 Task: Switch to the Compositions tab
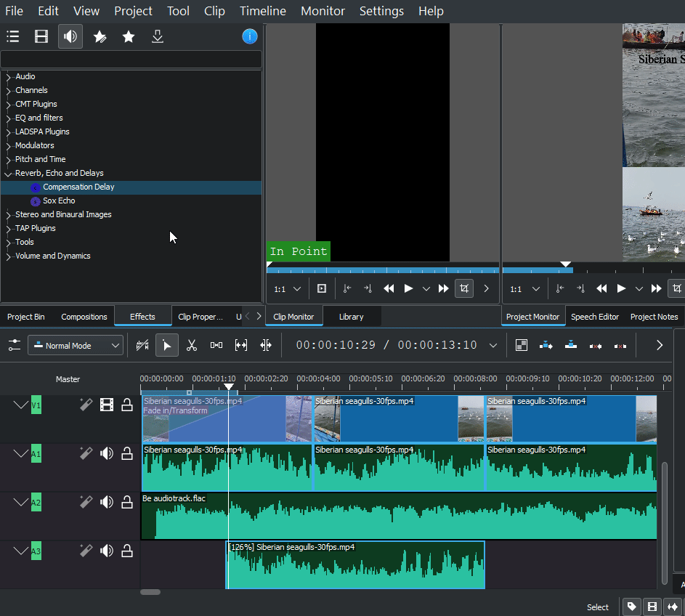(84, 317)
